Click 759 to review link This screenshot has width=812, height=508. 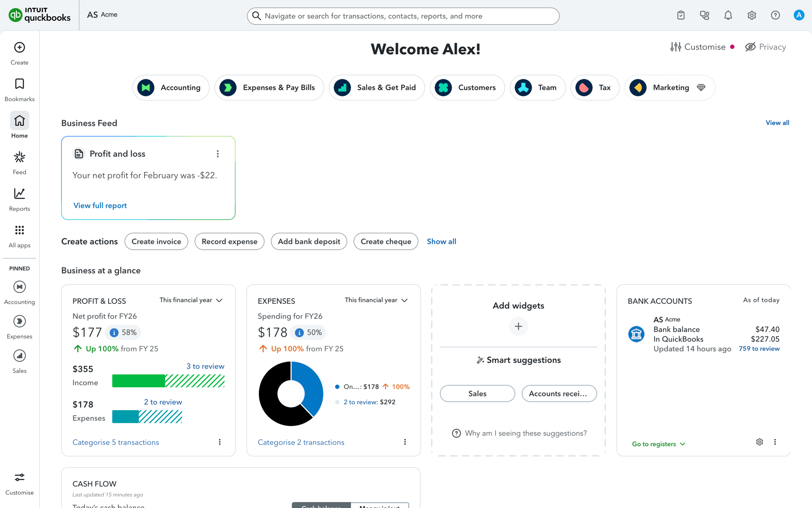tap(759, 349)
